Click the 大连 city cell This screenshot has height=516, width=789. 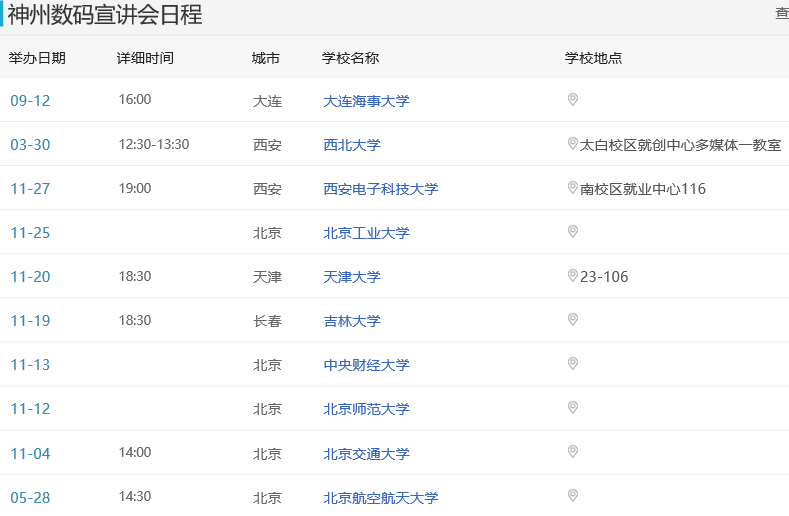point(267,102)
